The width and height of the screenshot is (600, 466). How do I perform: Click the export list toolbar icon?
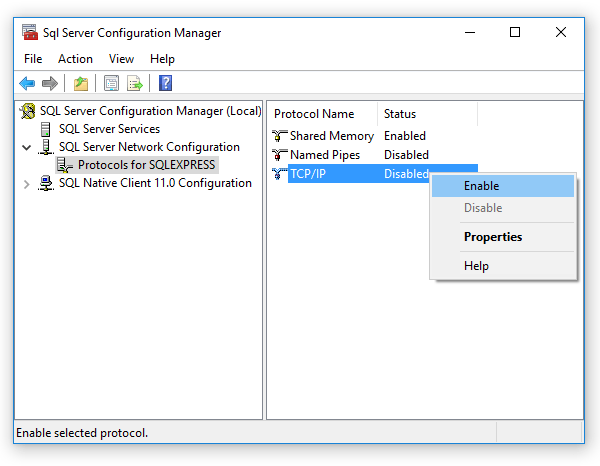[135, 83]
